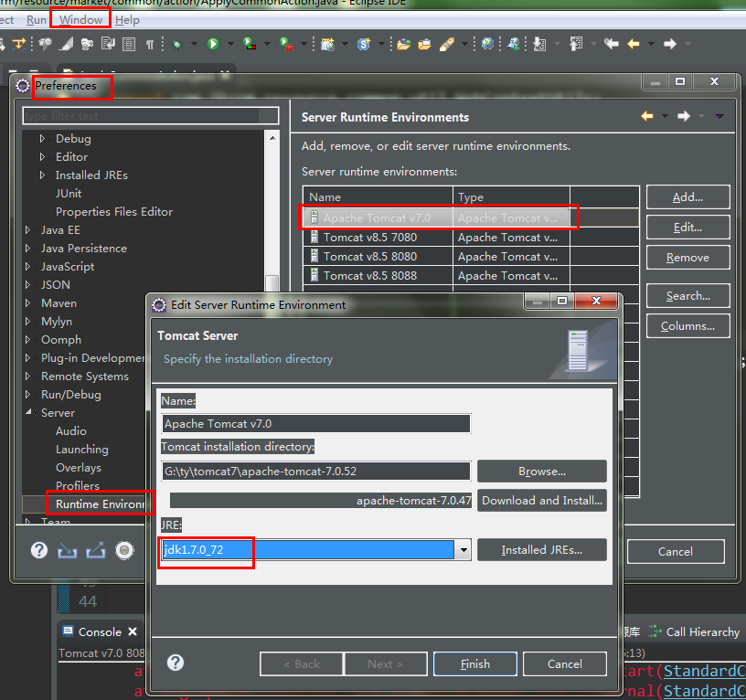
Task: Click the Edit... button
Action: tap(687, 228)
